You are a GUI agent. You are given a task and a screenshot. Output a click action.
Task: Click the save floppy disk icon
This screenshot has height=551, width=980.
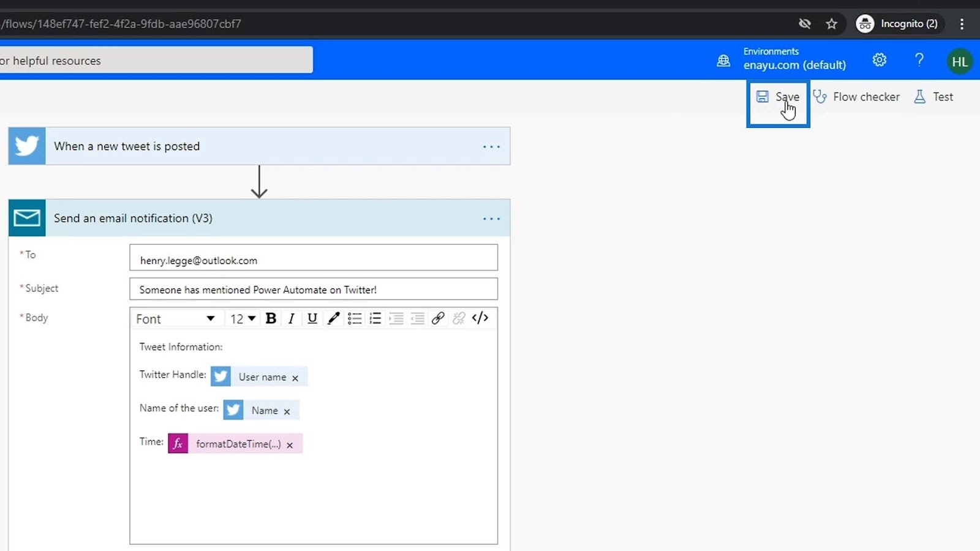[x=762, y=97]
